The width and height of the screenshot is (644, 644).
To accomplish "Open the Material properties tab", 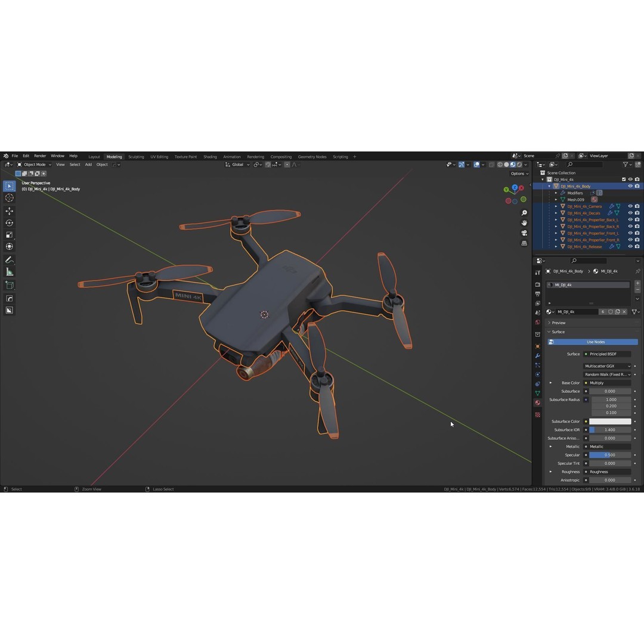I will click(x=538, y=403).
